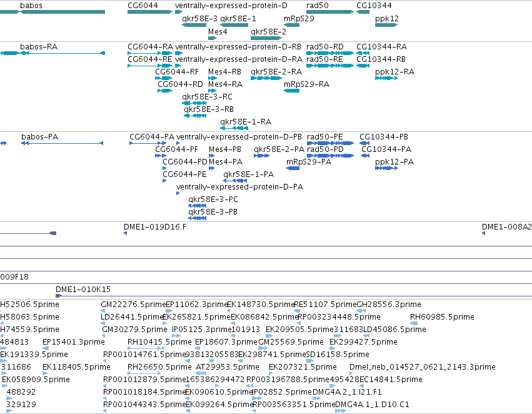Click the rad50-PD CDS label
The image size is (532, 414).
[x=325, y=149]
